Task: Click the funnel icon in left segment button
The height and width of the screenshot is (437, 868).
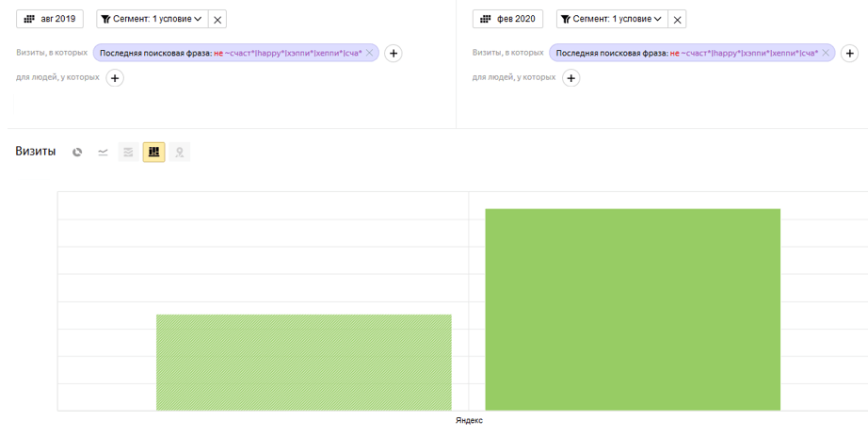Action: click(105, 19)
